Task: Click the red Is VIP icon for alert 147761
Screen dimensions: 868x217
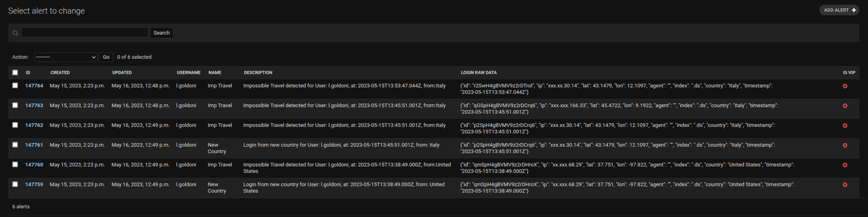Action: (x=845, y=146)
